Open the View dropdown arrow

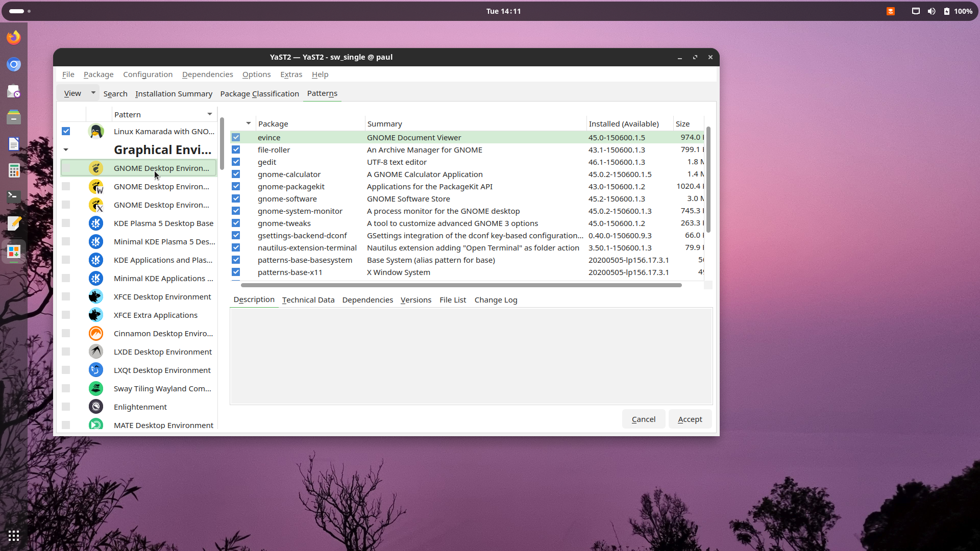click(93, 93)
